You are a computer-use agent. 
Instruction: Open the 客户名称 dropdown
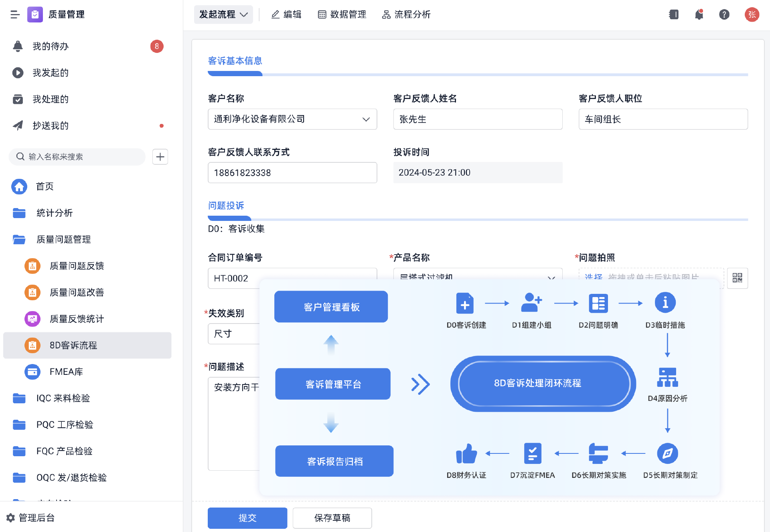pyautogui.click(x=292, y=119)
